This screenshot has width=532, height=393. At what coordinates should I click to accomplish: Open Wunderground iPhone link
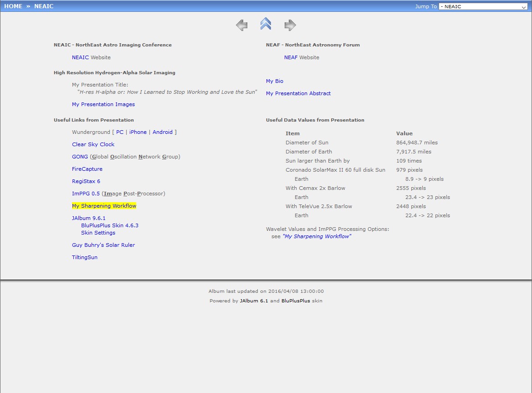(138, 132)
